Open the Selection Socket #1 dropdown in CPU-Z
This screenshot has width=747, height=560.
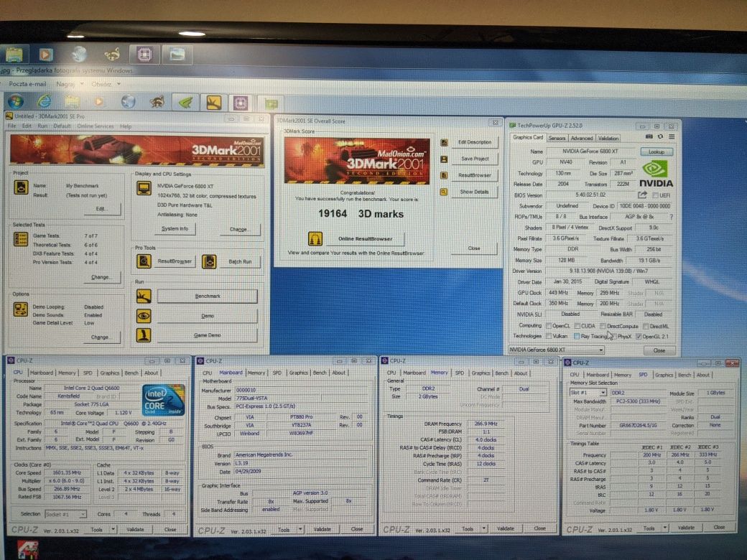(66, 514)
